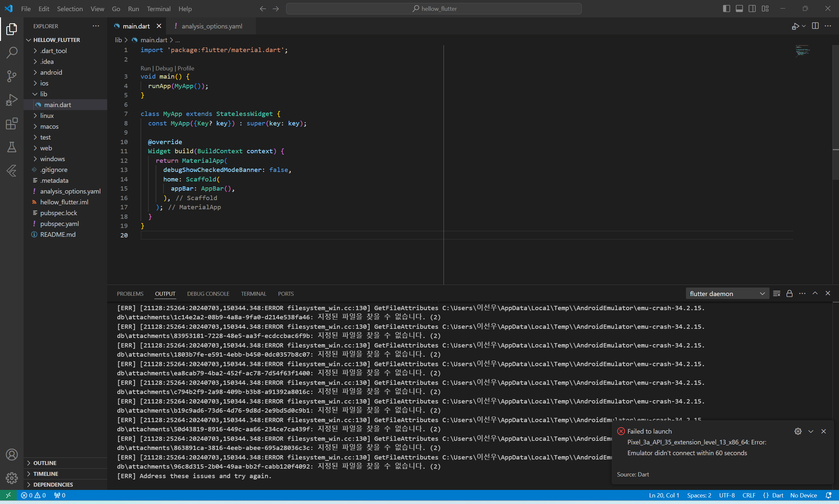
Task: Open the File menu
Action: pyautogui.click(x=26, y=9)
